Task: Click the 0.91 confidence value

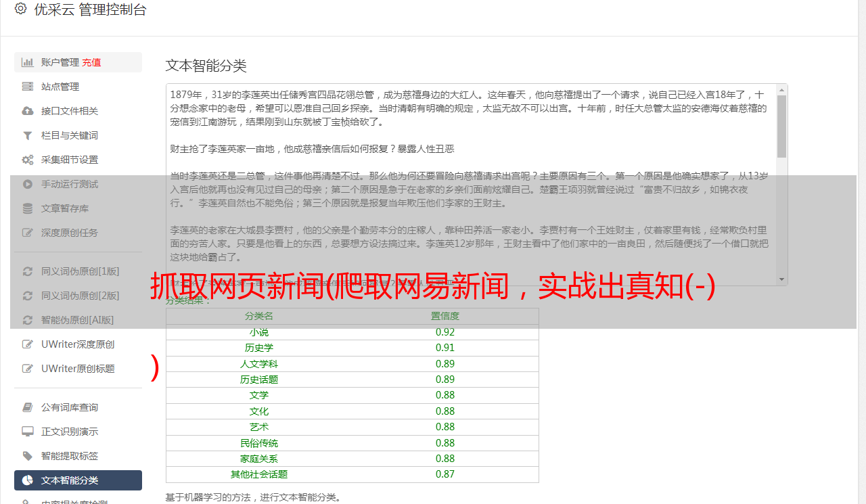Action: click(445, 348)
